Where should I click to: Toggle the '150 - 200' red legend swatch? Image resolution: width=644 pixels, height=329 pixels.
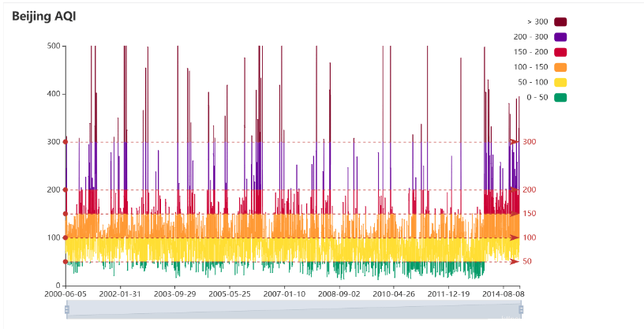(x=560, y=52)
